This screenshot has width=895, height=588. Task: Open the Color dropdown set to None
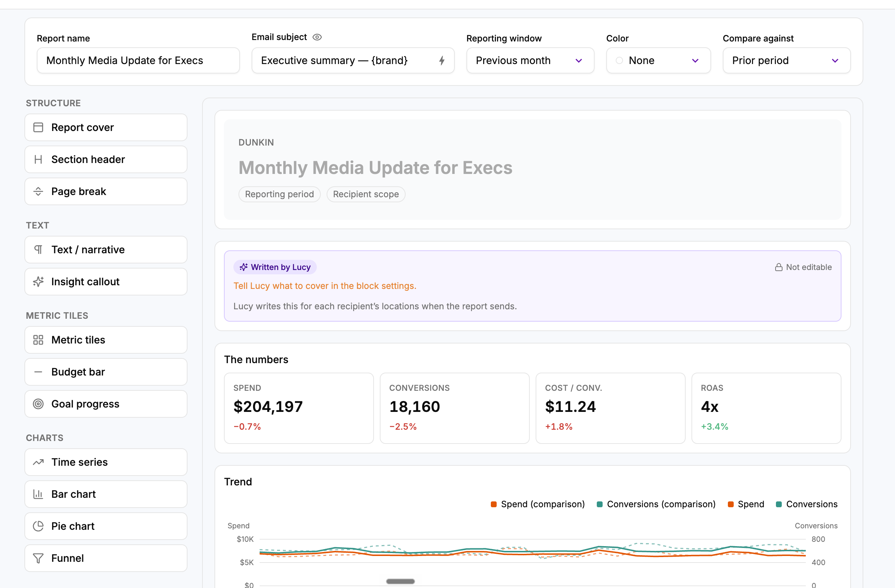coord(658,60)
